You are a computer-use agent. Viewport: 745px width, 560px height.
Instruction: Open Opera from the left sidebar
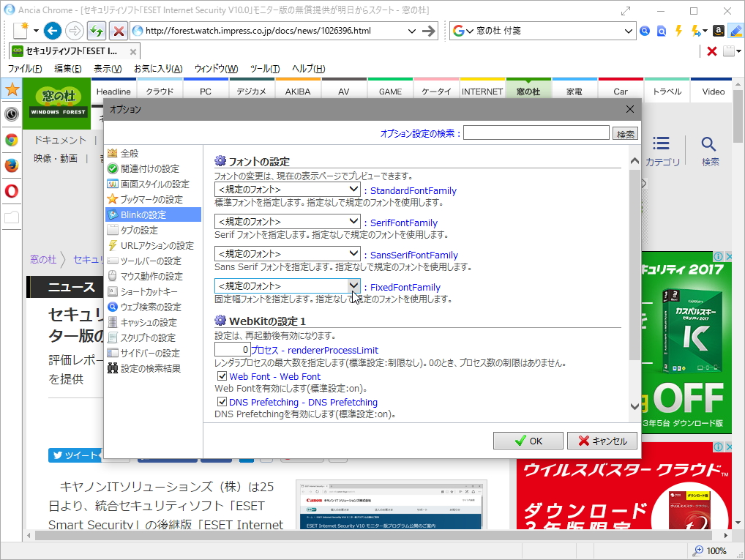pos(11,190)
